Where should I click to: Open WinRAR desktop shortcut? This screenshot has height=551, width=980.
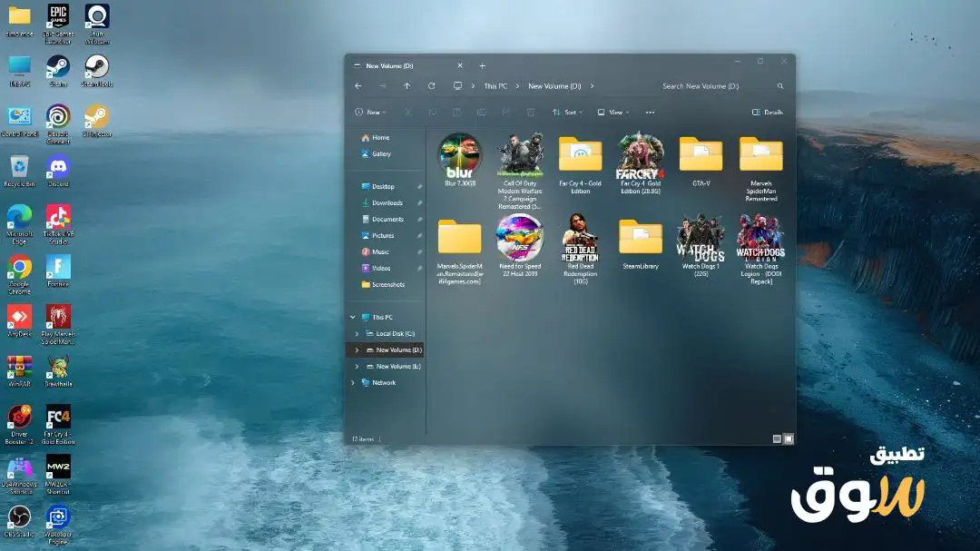click(19, 370)
